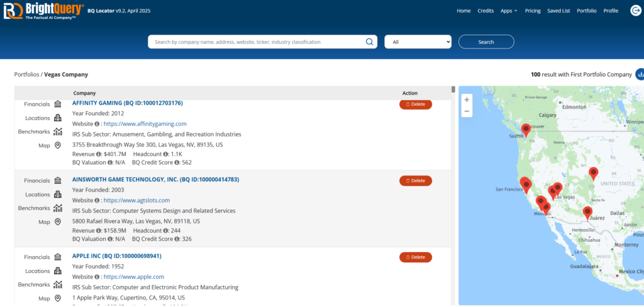Viewport: 644px width, 307px height.
Task: Open Financials icon for Affinity Gaming
Action: click(58, 104)
